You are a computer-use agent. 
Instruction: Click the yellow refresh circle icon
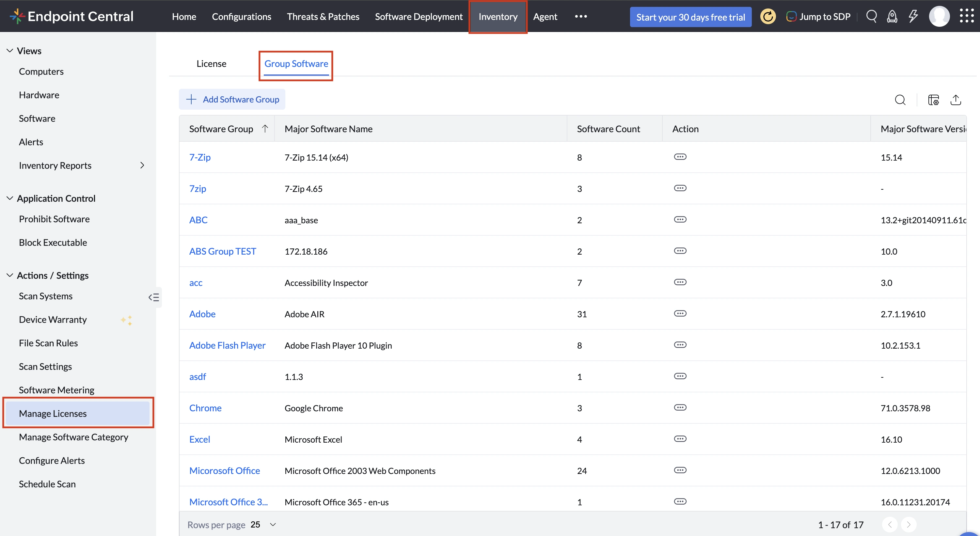click(768, 16)
